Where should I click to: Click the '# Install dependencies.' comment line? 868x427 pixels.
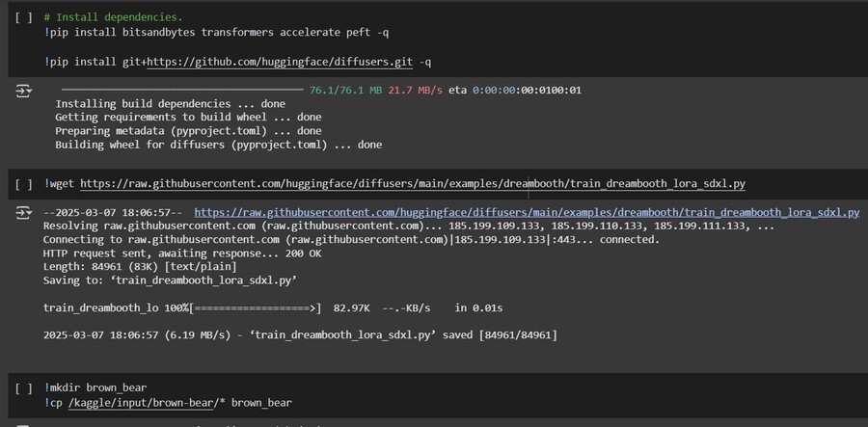(x=114, y=17)
